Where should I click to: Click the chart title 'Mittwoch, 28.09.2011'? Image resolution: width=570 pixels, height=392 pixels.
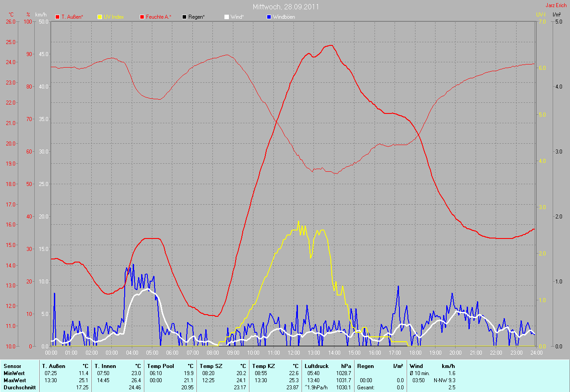pyautogui.click(x=286, y=7)
